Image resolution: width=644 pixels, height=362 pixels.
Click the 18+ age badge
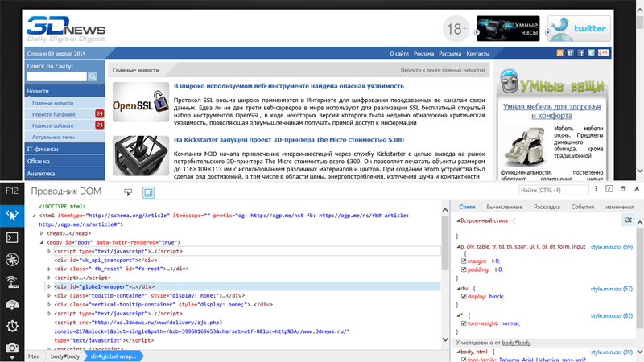[x=456, y=29]
